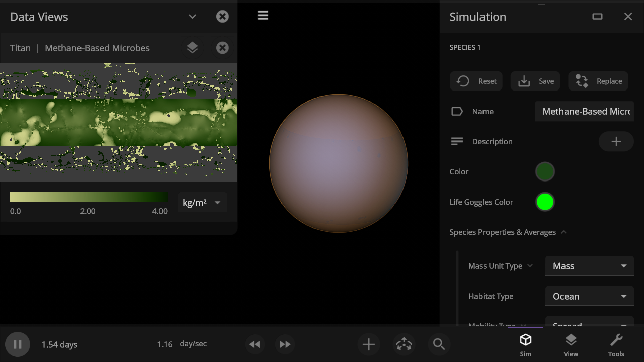The height and width of the screenshot is (362, 644).
Task: Collapse the Data Views panel chevron
Action: tap(192, 17)
